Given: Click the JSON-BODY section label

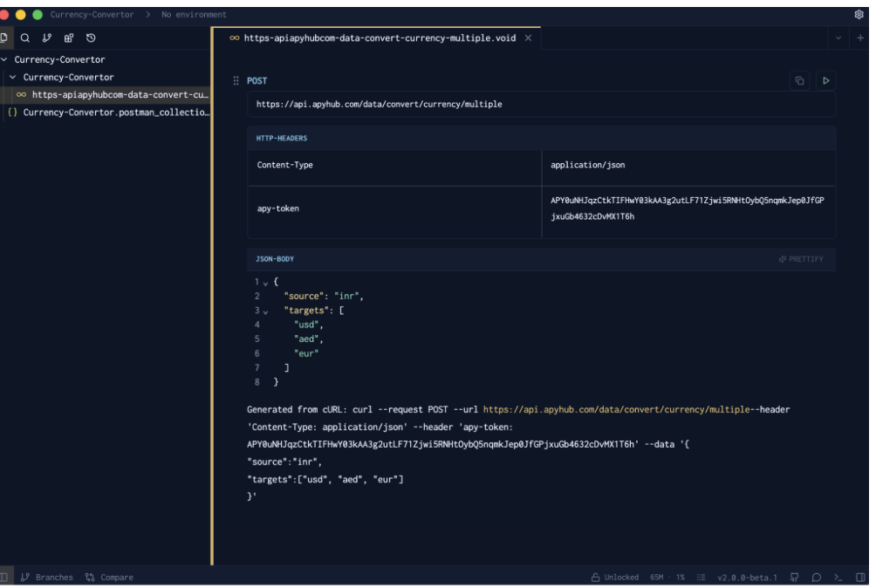Looking at the screenshot, I should (275, 259).
